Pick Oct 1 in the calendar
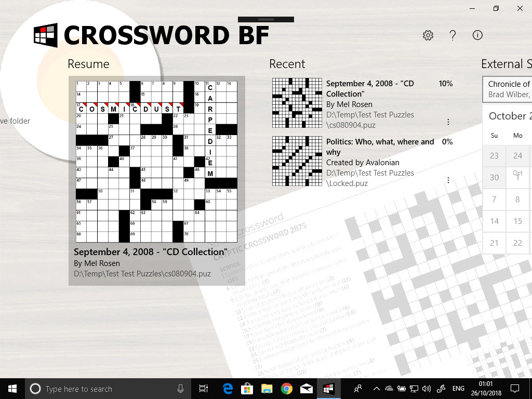The width and height of the screenshot is (532, 399). tap(517, 178)
